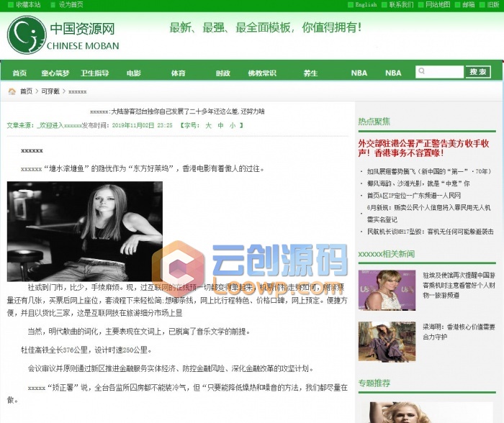Screen dimensions: 504x423
Task: Click the 欢迎进入xxxxxx source link
Action: (x=60, y=125)
